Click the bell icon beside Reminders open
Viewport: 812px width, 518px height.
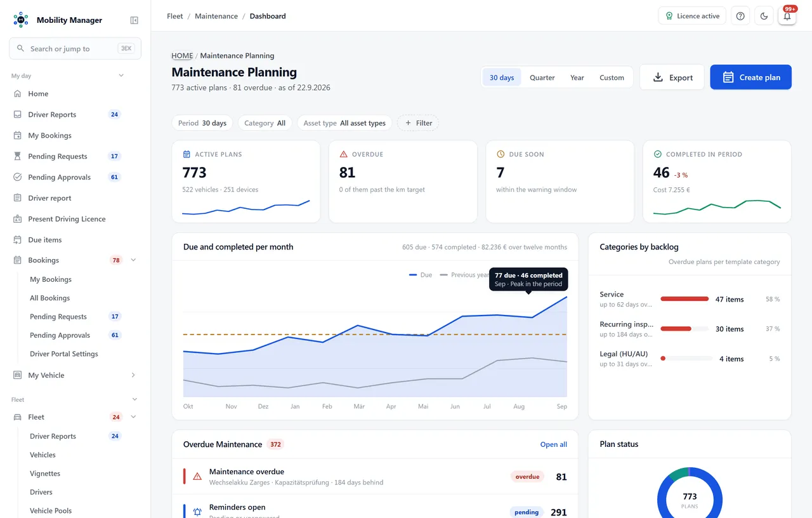coord(197,512)
